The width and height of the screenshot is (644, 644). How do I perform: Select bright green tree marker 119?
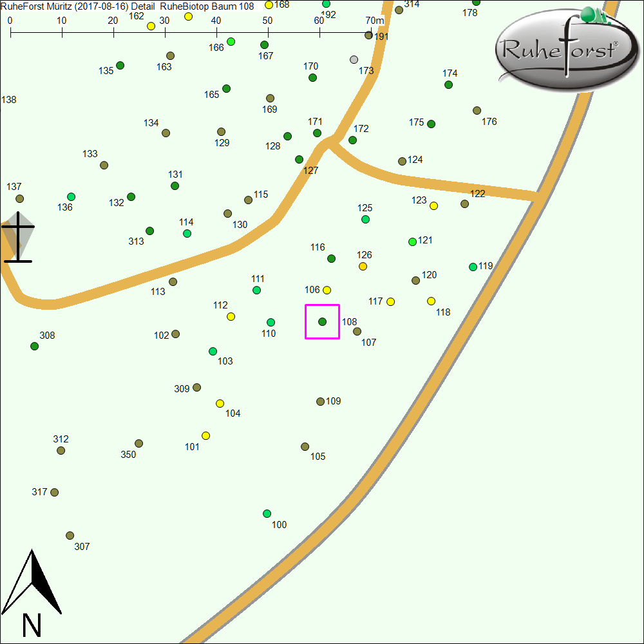[x=473, y=267]
